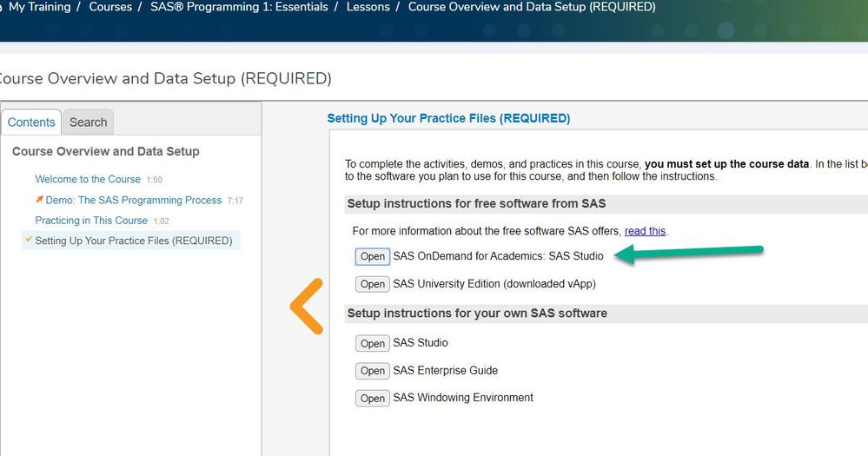This screenshot has width=868, height=456.
Task: Click the Lessons breadcrumb link
Action: [x=368, y=7]
